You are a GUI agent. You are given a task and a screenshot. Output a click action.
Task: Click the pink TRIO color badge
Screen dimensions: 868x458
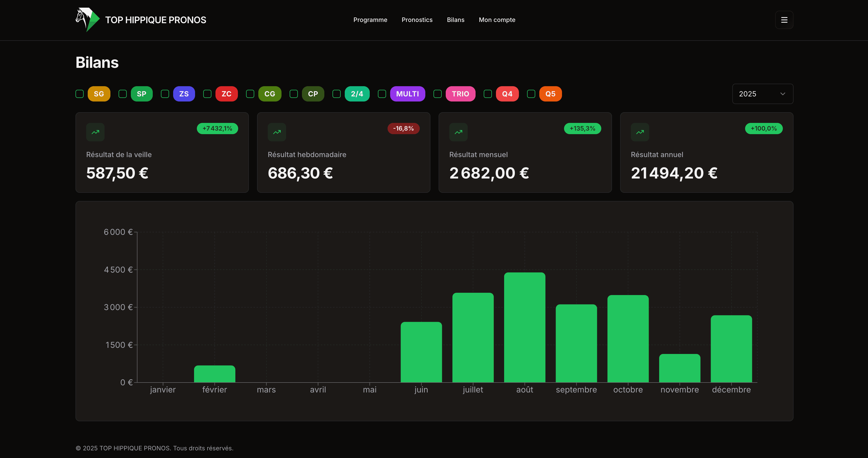(460, 94)
